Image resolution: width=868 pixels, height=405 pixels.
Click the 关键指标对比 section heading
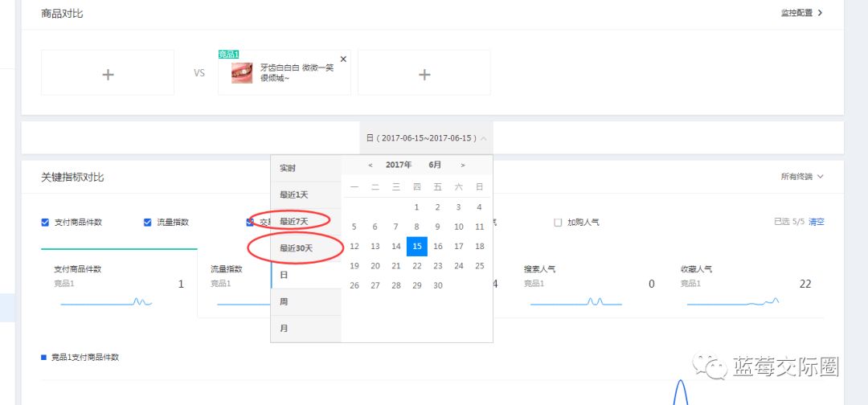[72, 177]
